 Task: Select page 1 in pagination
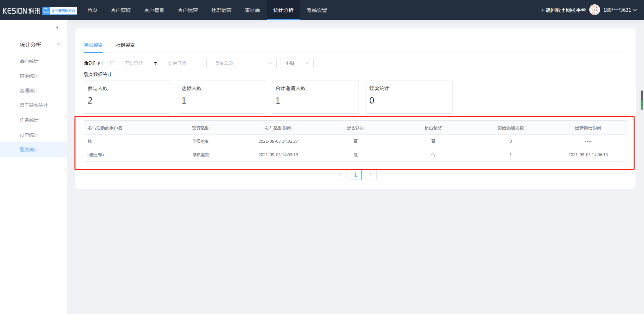tap(356, 175)
